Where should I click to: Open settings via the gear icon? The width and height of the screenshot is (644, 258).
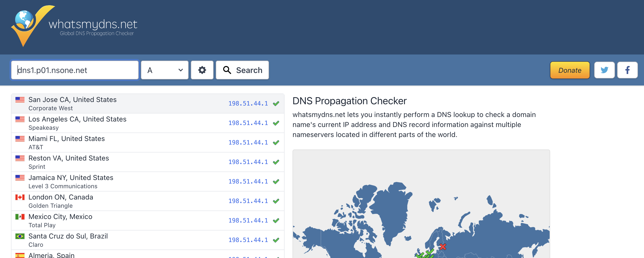coord(202,70)
